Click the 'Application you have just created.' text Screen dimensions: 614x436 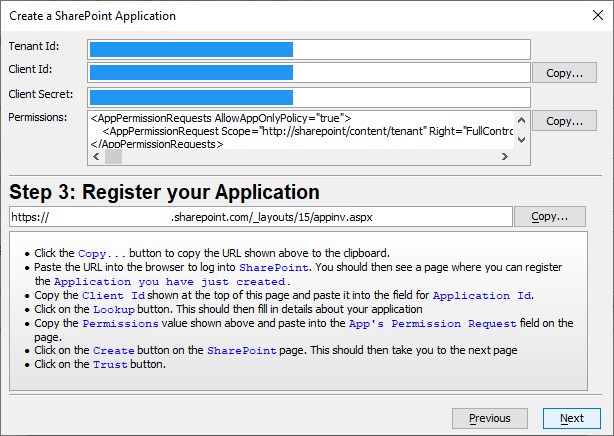(x=172, y=282)
